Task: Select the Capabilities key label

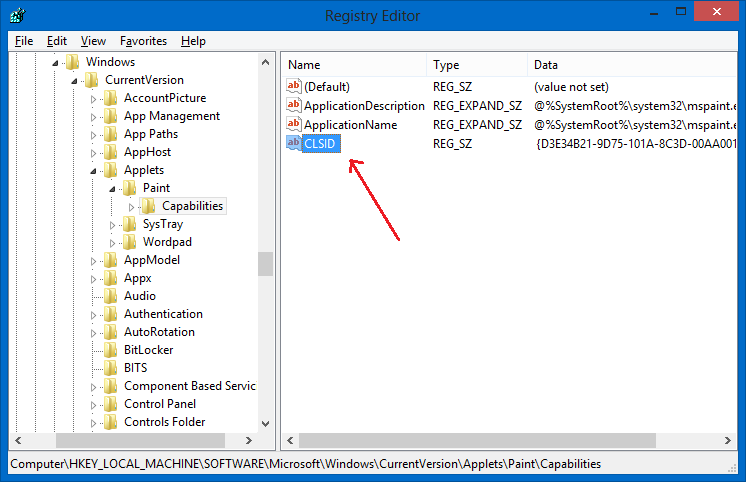Action: pyautogui.click(x=192, y=206)
